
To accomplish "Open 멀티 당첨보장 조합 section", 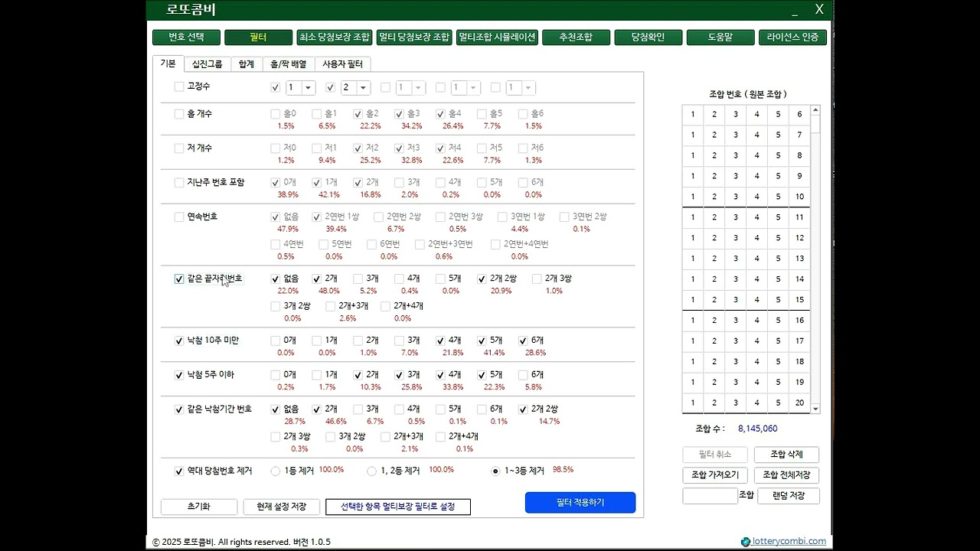I will click(414, 37).
